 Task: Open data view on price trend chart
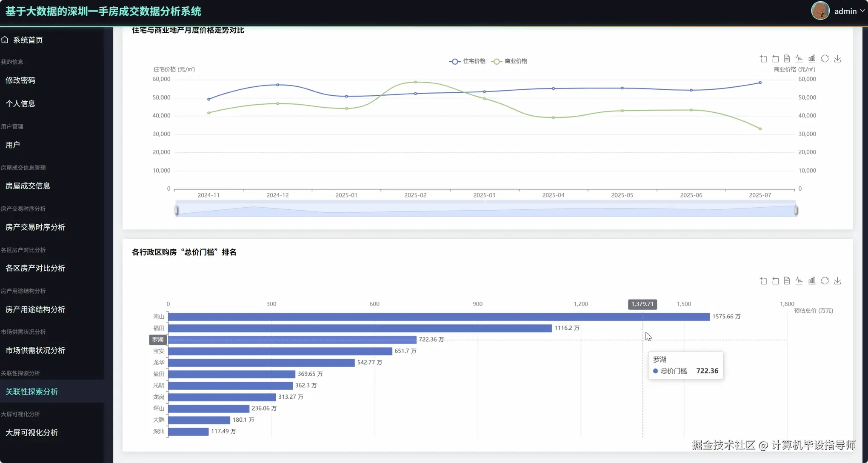[787, 59]
